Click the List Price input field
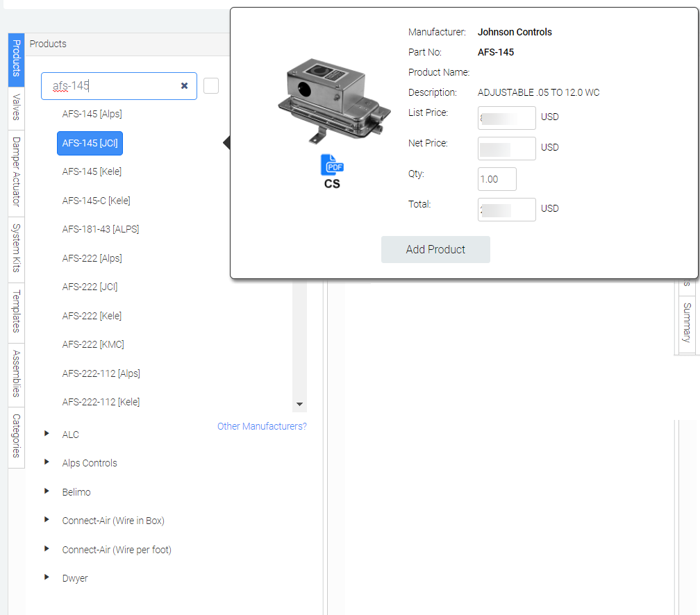Image resolution: width=700 pixels, height=615 pixels. tap(507, 118)
